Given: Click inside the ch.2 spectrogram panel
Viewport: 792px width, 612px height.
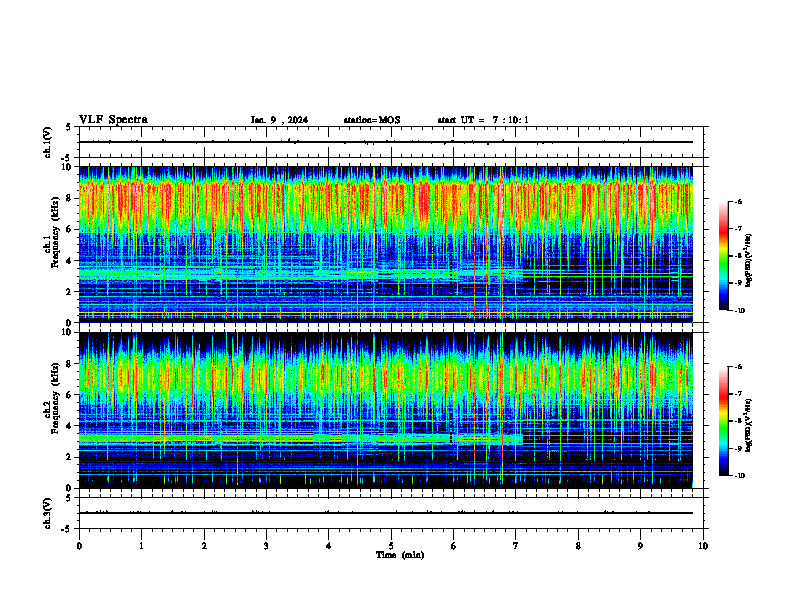Looking at the screenshot, I should point(385,410).
